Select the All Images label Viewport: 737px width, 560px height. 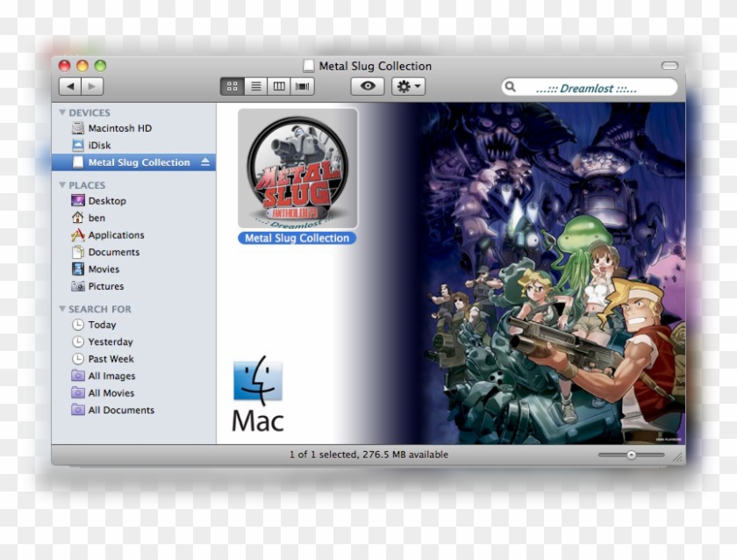112,377
